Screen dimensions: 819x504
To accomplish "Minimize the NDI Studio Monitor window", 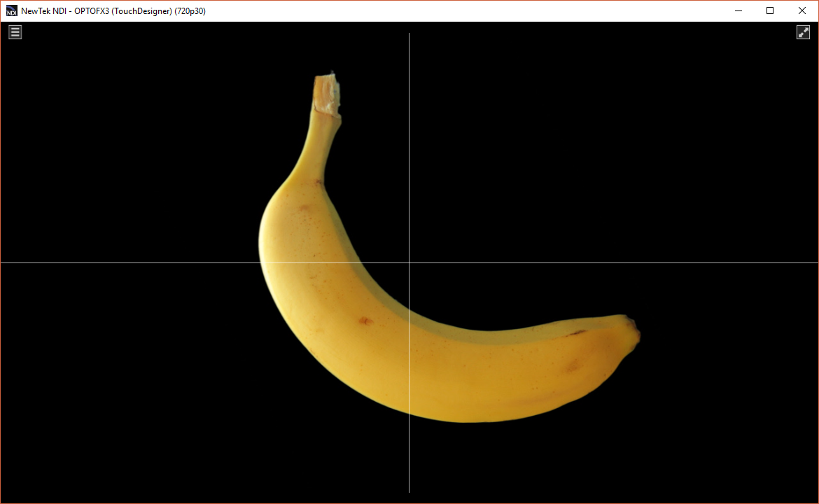I will tap(738, 11).
